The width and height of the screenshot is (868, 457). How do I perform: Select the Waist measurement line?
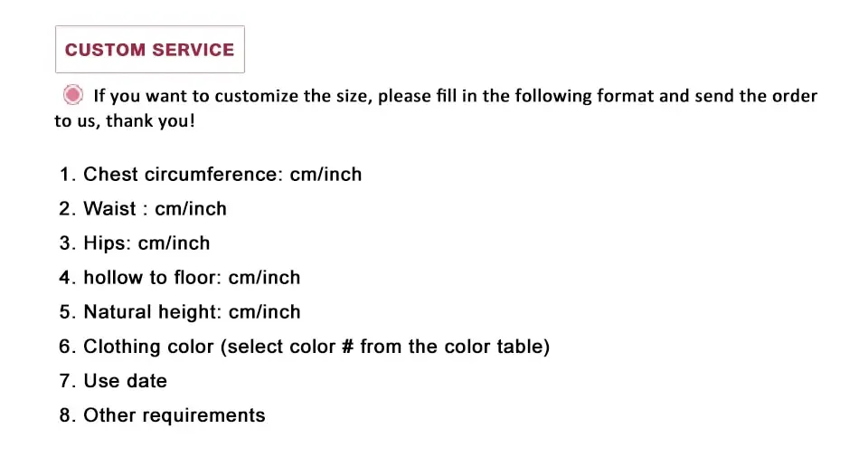coord(143,209)
